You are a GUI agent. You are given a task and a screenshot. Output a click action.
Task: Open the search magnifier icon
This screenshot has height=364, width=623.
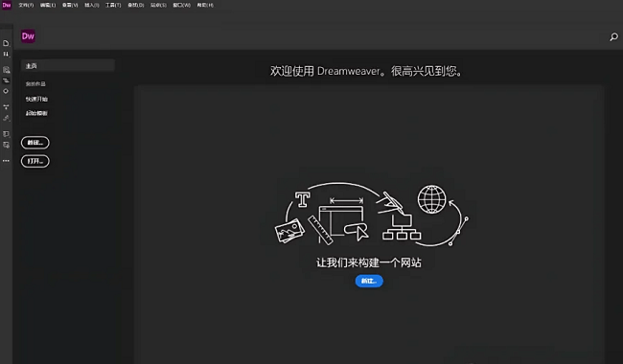click(613, 37)
